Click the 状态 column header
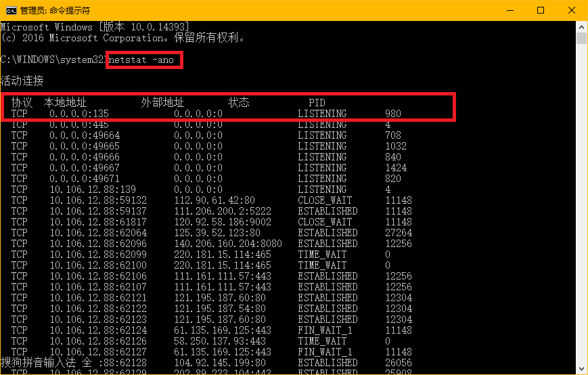The width and height of the screenshot is (588, 375). [238, 102]
